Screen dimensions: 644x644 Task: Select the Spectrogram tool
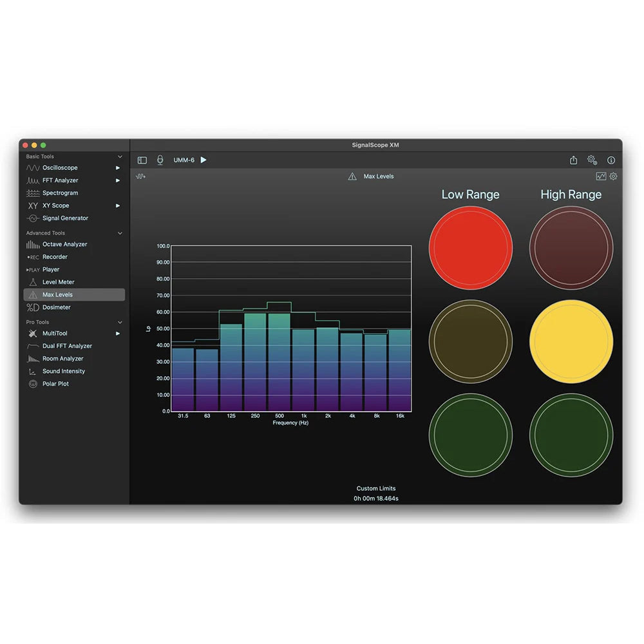pos(58,193)
